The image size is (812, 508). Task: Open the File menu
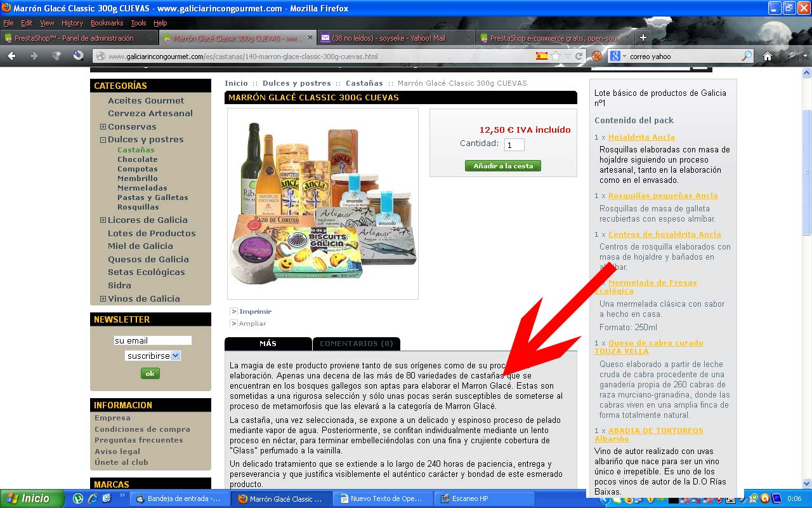8,23
